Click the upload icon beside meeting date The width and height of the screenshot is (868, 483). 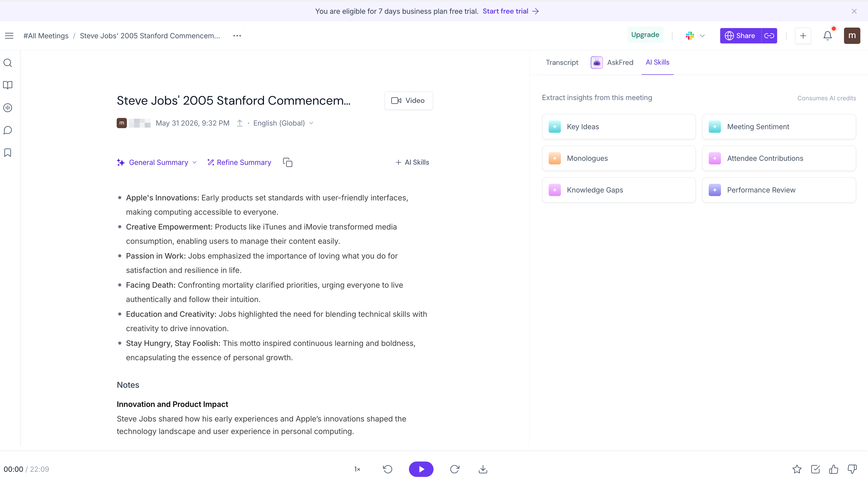[x=239, y=123]
